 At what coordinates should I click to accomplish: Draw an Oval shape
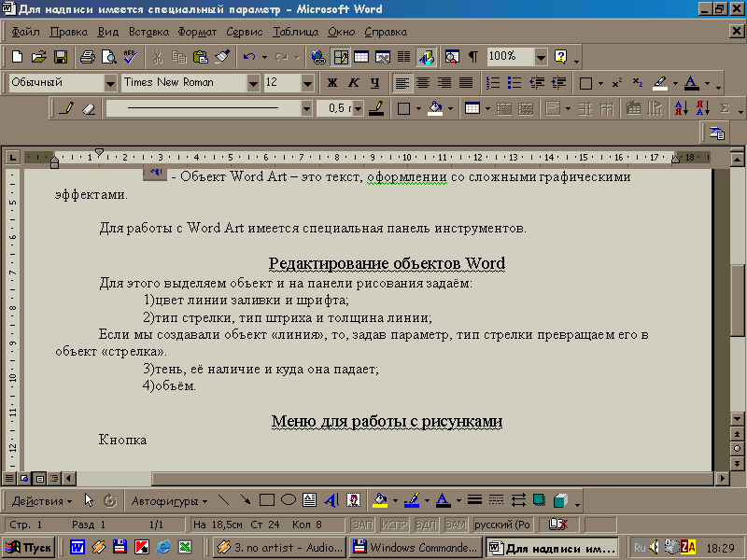(289, 500)
